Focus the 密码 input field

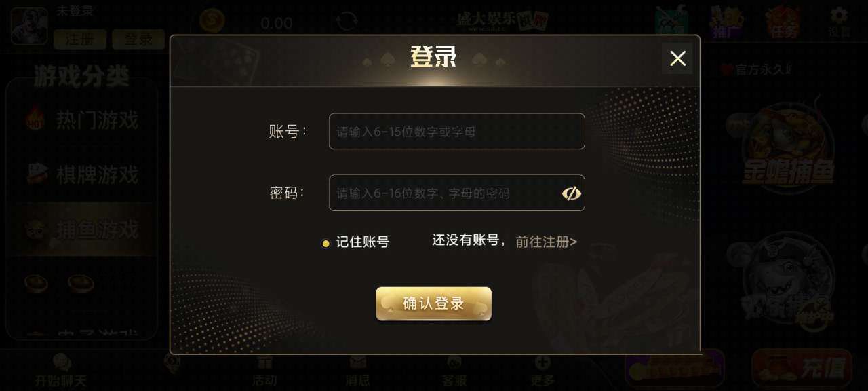click(456, 193)
